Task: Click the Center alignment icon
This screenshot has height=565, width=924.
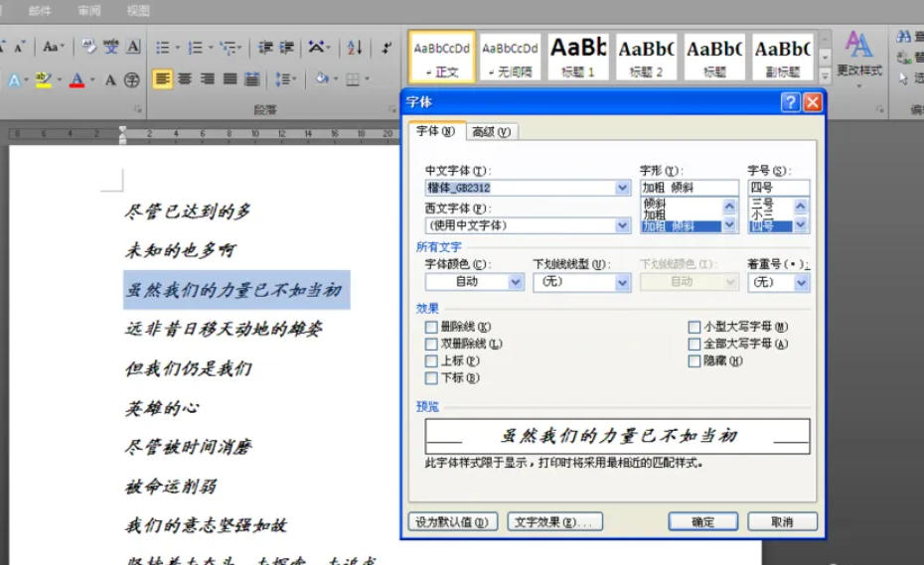Action: coord(185,78)
